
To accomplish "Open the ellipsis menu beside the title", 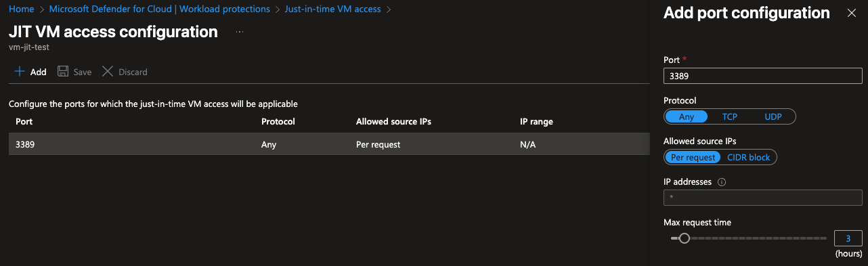I will (x=240, y=32).
